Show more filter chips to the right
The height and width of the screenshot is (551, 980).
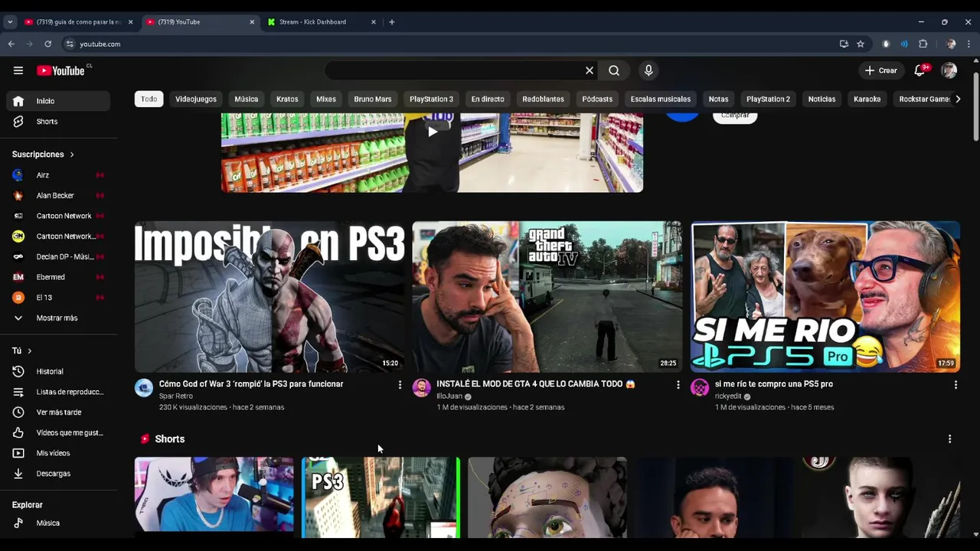(x=958, y=99)
